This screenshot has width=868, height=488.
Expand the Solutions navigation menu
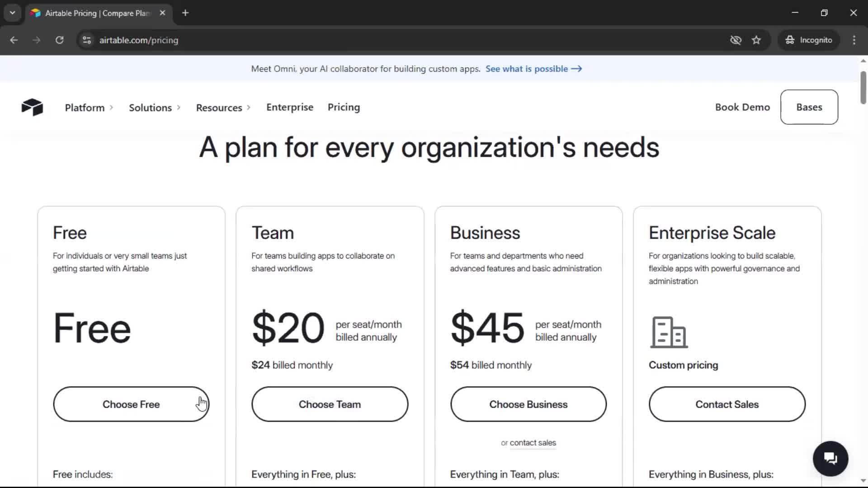pos(155,108)
